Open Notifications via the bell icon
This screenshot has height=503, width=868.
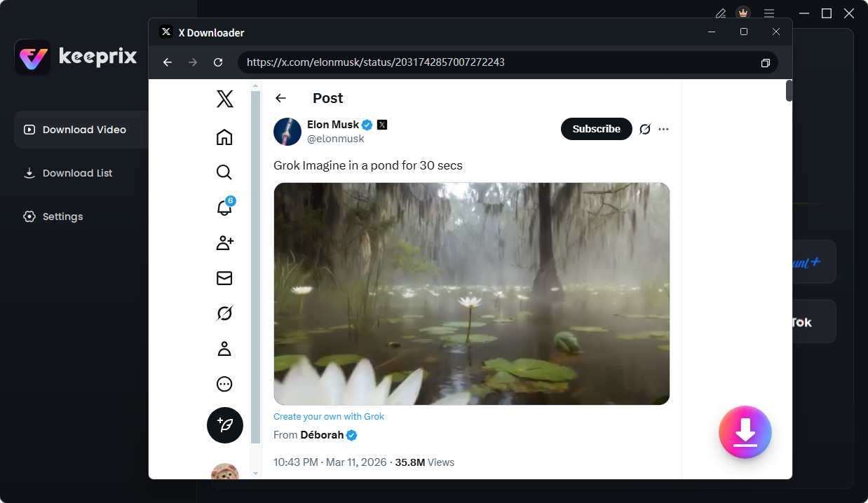[x=224, y=207]
